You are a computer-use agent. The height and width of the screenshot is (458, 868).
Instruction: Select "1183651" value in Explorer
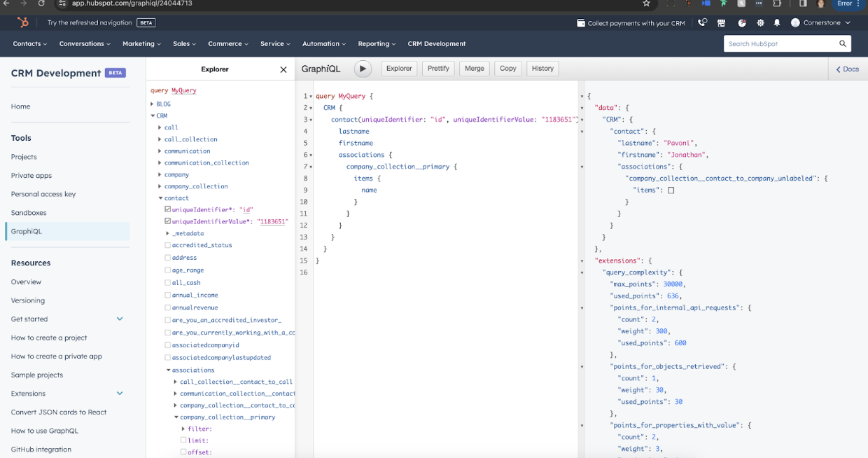(273, 221)
